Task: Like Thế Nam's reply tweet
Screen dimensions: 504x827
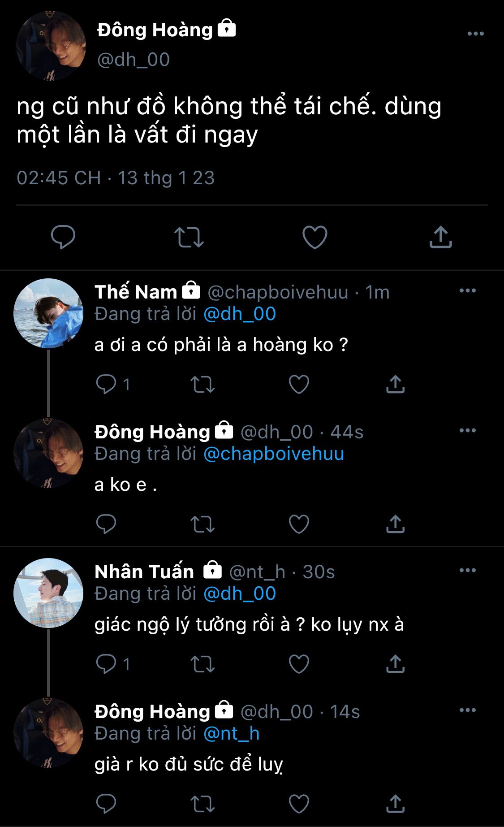Action: click(299, 384)
